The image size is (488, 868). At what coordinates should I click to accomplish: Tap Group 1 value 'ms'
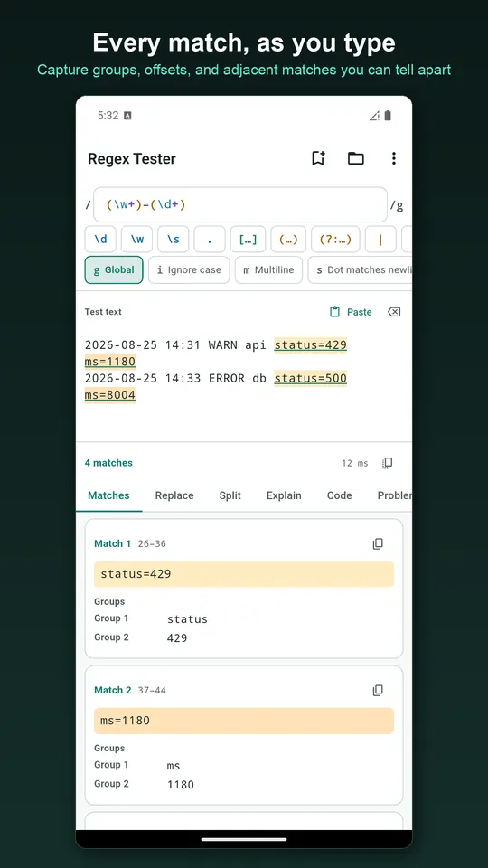174,766
